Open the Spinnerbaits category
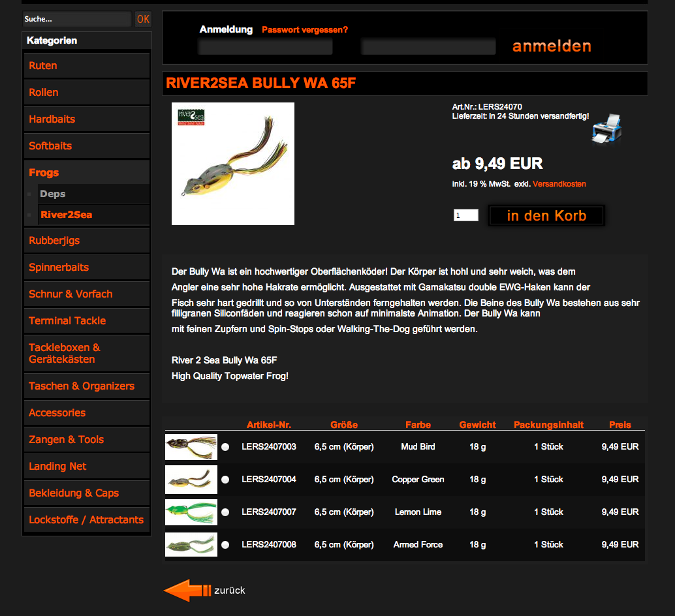This screenshot has height=616, width=675. 59,268
